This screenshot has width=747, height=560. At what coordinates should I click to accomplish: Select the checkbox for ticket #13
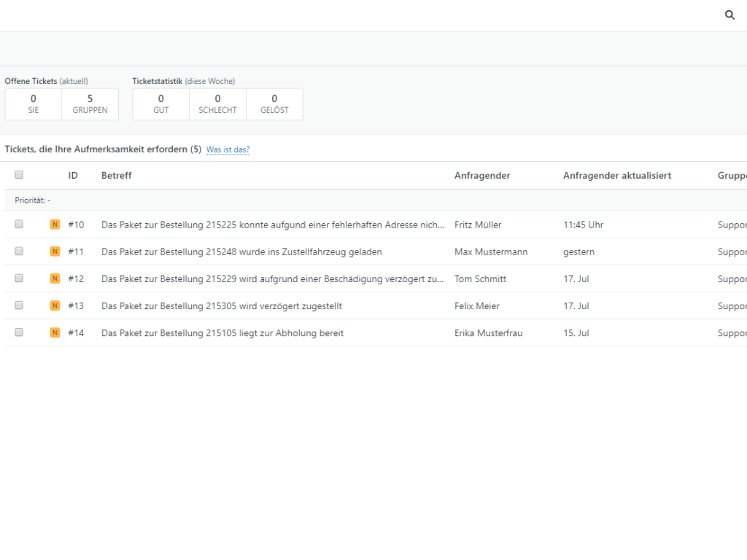click(19, 306)
